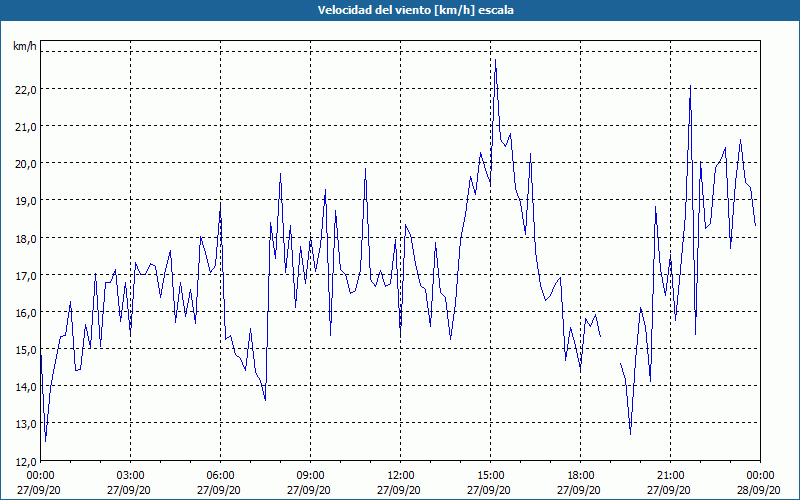
Task: Click the 21,0 y-axis value
Action: tap(26, 127)
